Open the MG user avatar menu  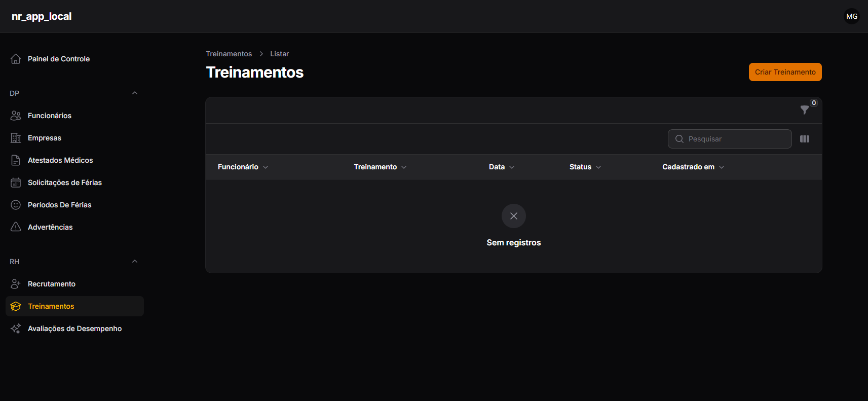[852, 16]
